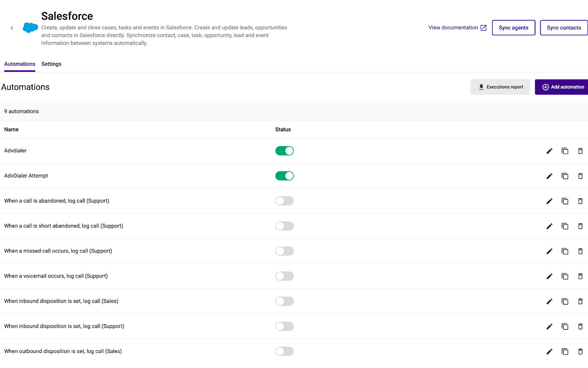This screenshot has height=368, width=588.
Task: Disable the Advdialer automation toggle
Action: pos(284,151)
